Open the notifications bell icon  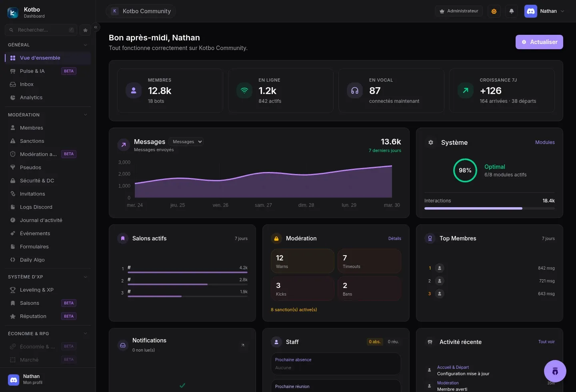coord(512,11)
